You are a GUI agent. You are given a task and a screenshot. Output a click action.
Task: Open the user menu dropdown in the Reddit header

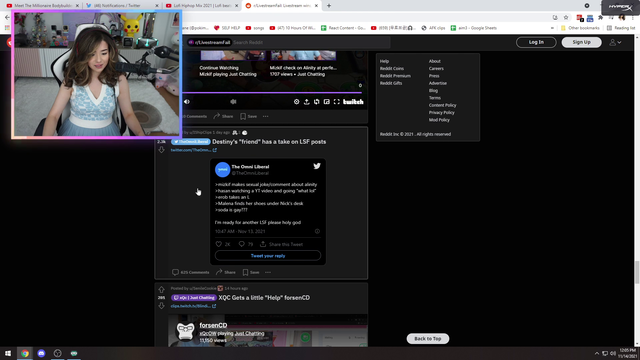(615, 42)
